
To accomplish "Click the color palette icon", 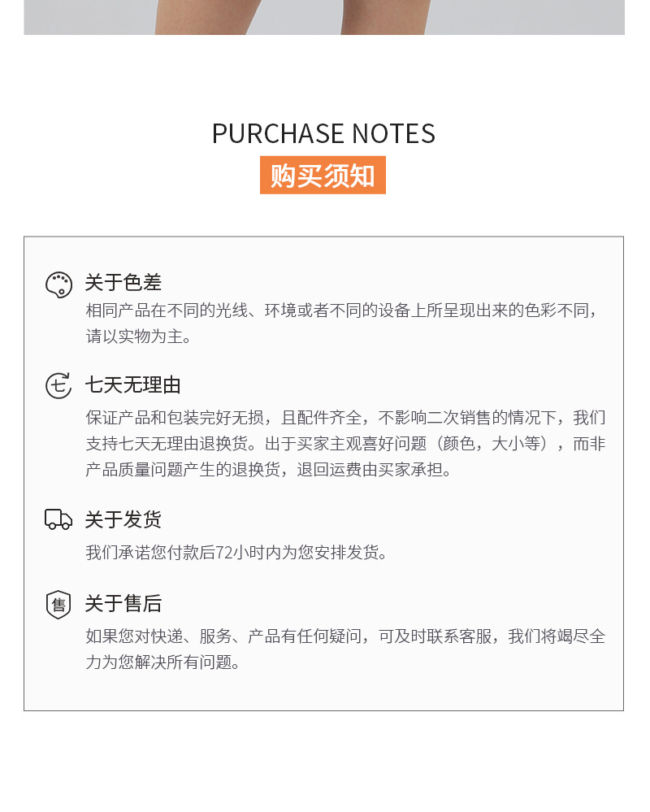I will 58,284.
